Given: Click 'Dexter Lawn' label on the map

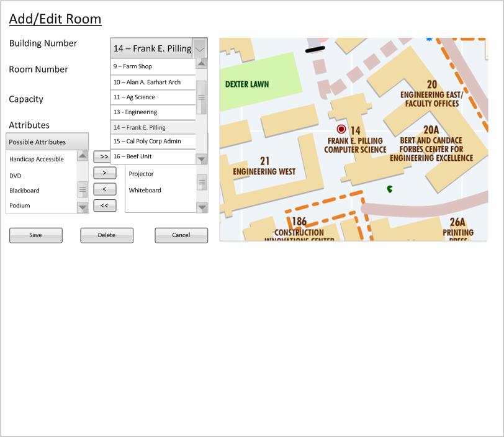Looking at the screenshot, I should click(x=247, y=84).
